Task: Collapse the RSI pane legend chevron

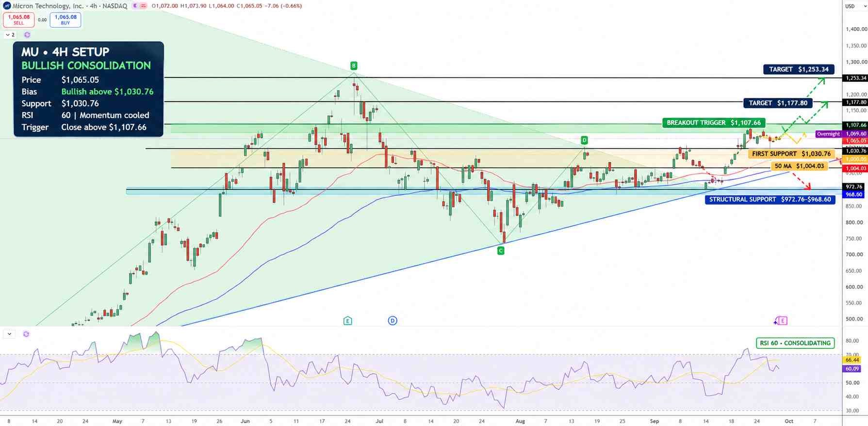Action: [9, 334]
